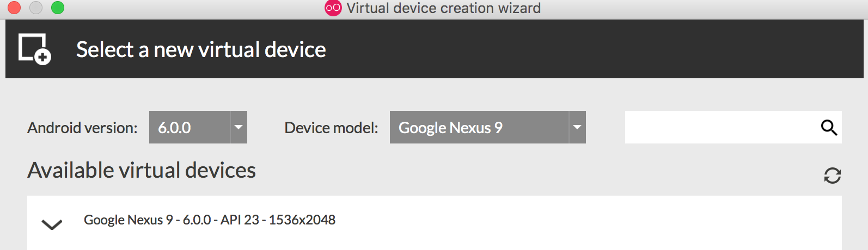
Task: Click the Device model dropdown arrow
Action: [577, 127]
